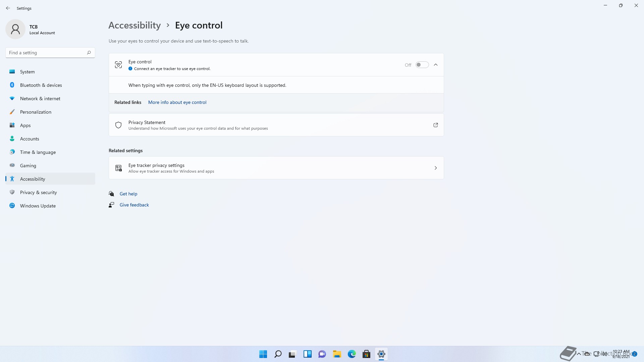The width and height of the screenshot is (644, 362).
Task: Open the Get help link
Action: pyautogui.click(x=128, y=194)
